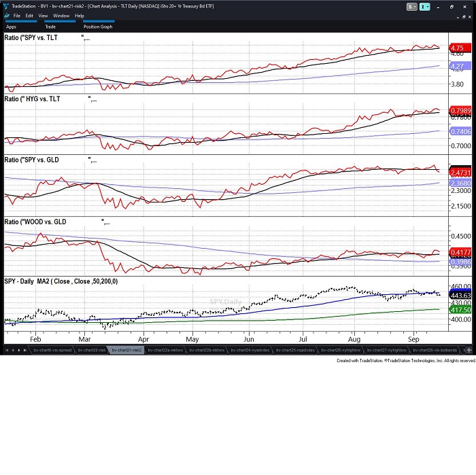Image resolution: width=476 pixels, height=475 pixels.
Task: Click the black 443.63 SPY price marker
Action: coord(460,296)
